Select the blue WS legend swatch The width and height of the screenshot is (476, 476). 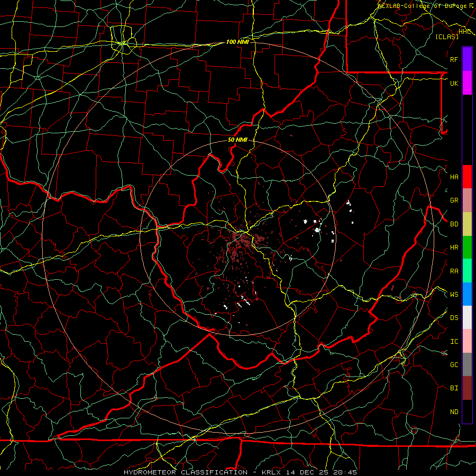coord(467,294)
